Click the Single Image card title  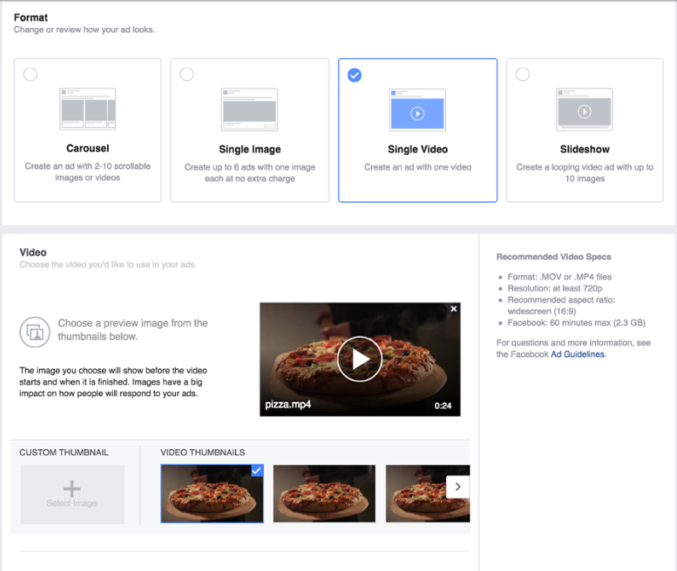coord(250,149)
